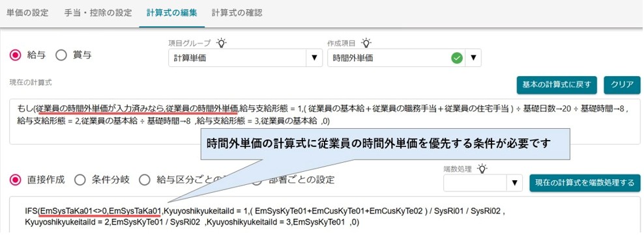
Task: Click the lightbulb hint beside 項目グループ
Action: (x=222, y=43)
